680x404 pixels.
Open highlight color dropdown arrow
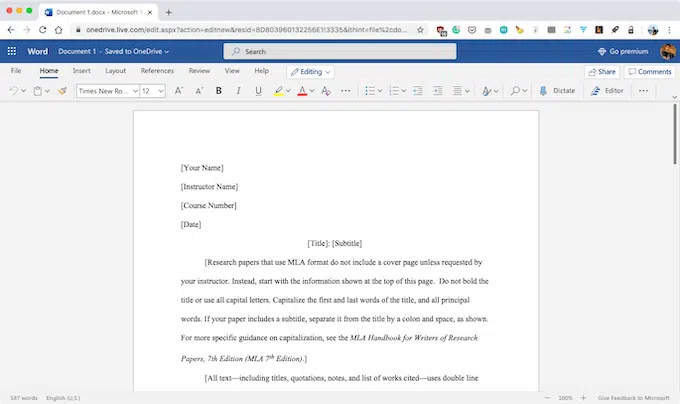click(x=288, y=91)
